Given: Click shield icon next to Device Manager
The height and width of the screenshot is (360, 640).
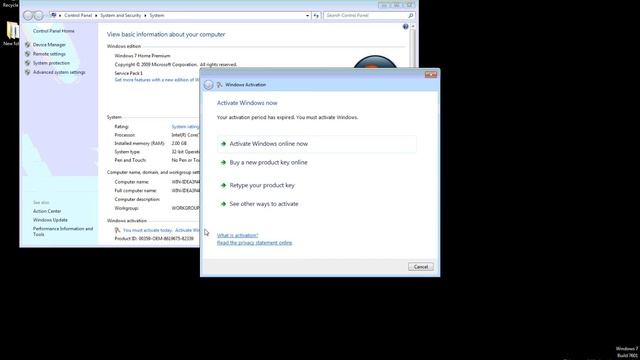Looking at the screenshot, I should (x=27, y=44).
